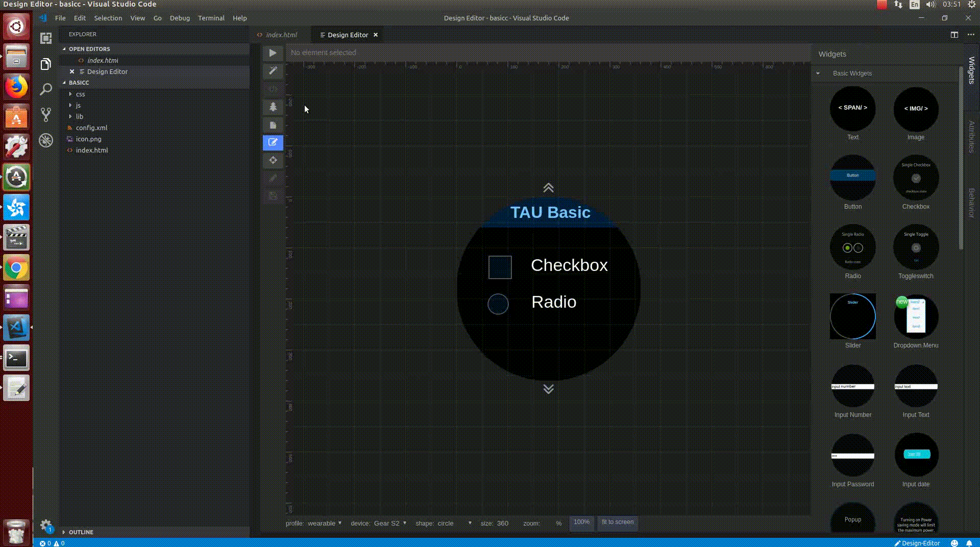Close Design Editor entry in open editors
Image resolution: width=980 pixels, height=547 pixels.
pyautogui.click(x=72, y=71)
